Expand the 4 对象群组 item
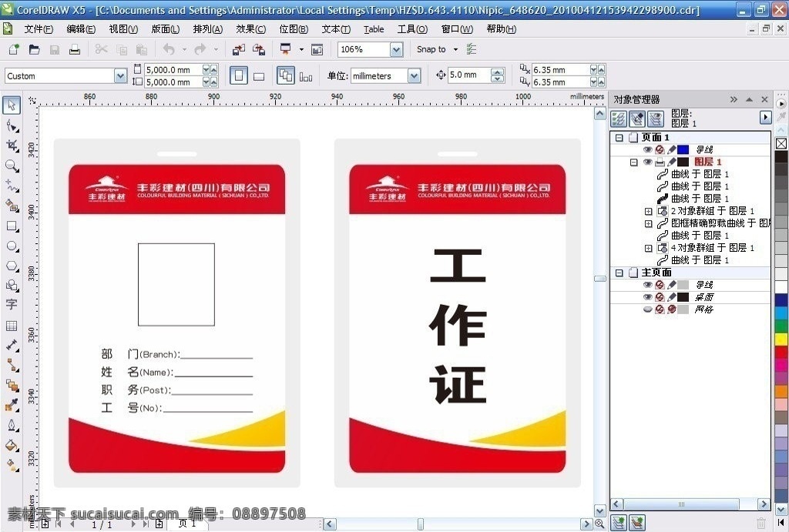Screen dimensions: 789x532 click(649, 248)
